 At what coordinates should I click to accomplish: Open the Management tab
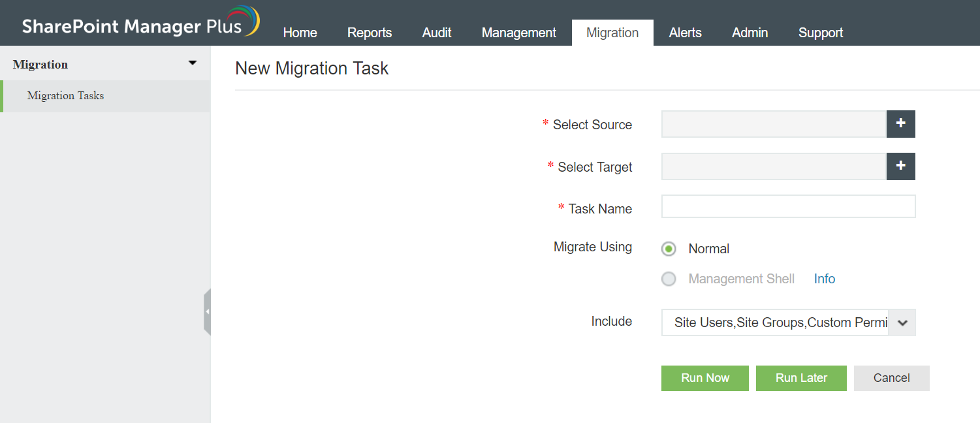pyautogui.click(x=519, y=33)
